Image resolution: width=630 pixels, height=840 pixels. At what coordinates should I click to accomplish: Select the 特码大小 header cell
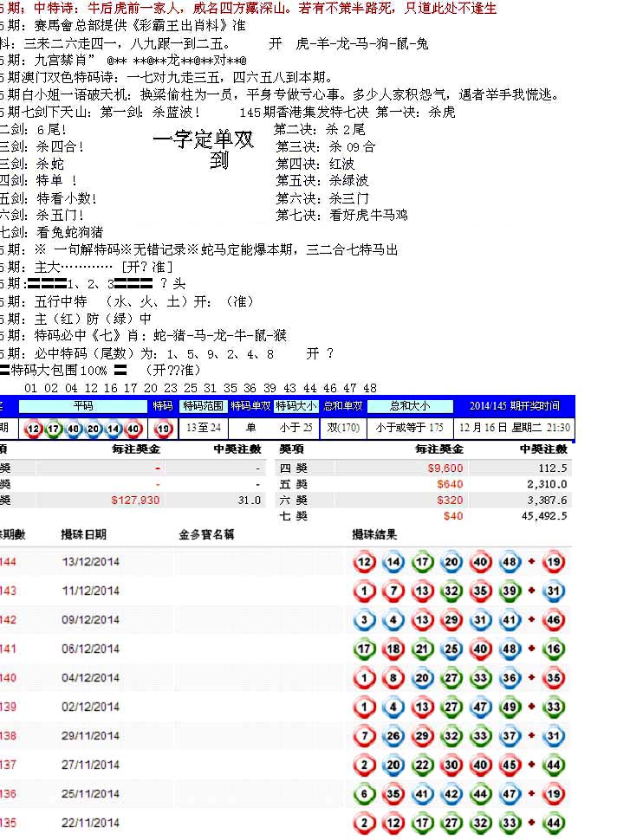296,405
